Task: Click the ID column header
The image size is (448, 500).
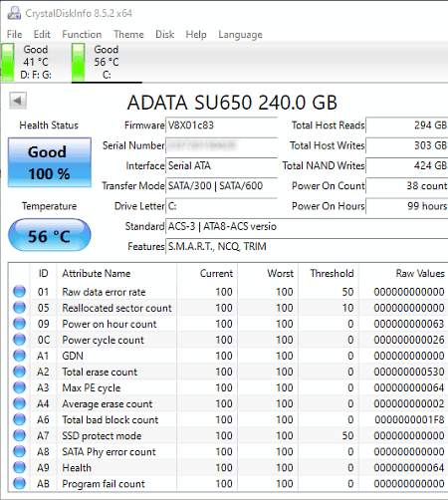Action: [x=43, y=273]
